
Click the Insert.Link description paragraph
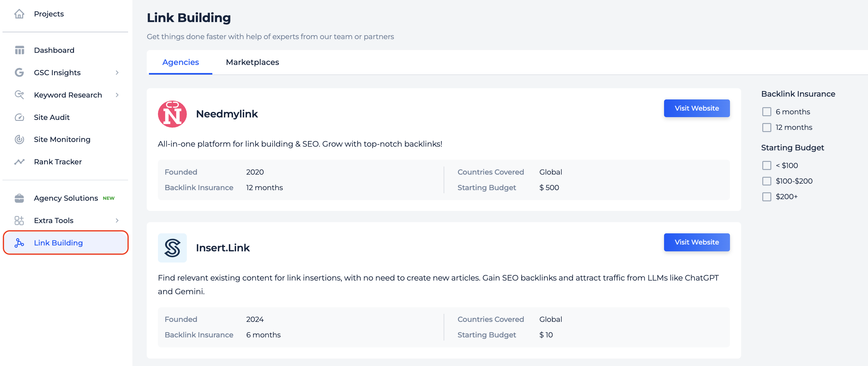[x=438, y=285]
